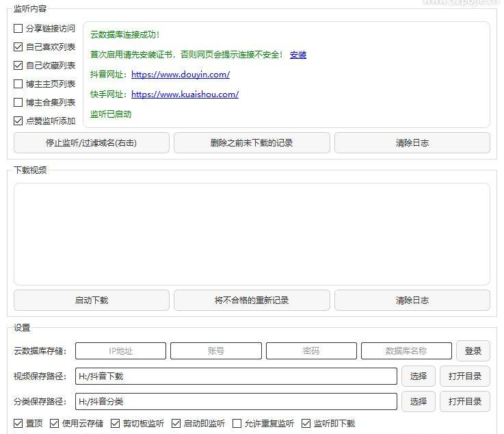Open the douyin.com website link
Viewport: 504px width, 434px height.
pyautogui.click(x=181, y=75)
